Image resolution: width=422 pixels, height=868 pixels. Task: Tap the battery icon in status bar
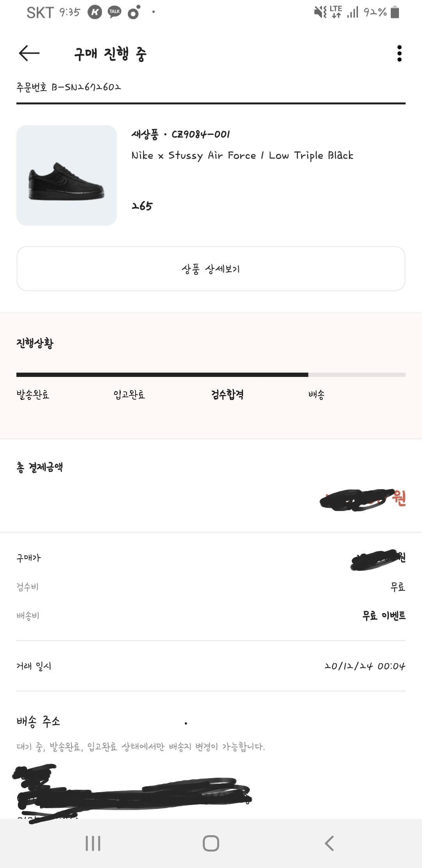point(395,12)
